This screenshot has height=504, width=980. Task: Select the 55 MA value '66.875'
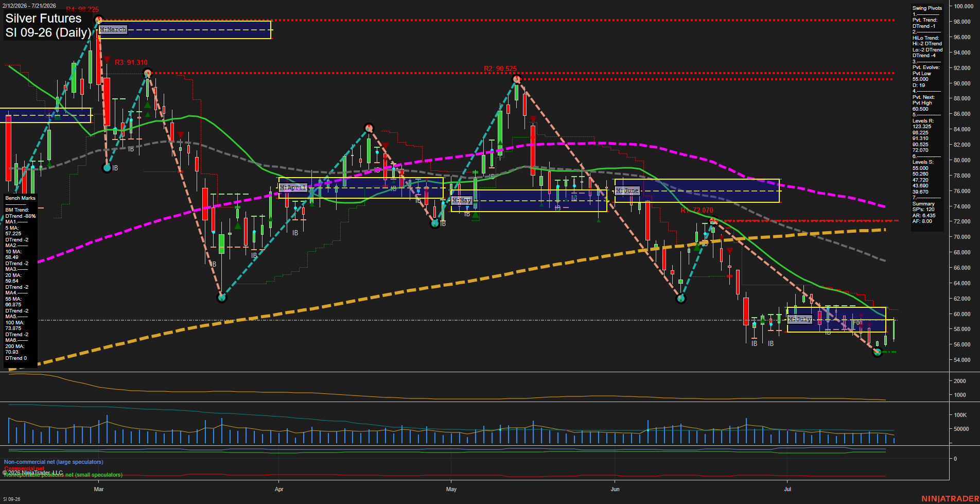point(13,305)
